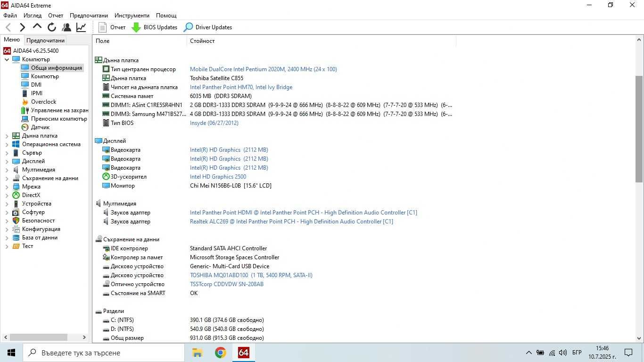Select Устройства in the tree

coord(36,204)
